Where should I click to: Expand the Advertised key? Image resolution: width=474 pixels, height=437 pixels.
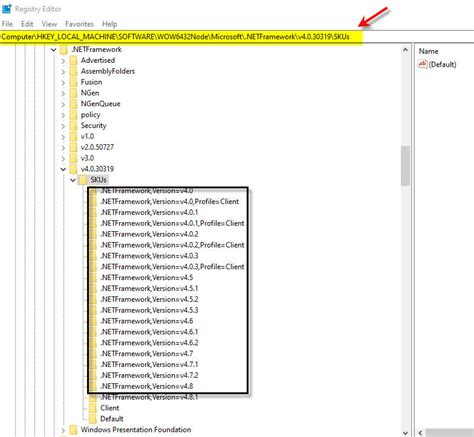coord(63,61)
